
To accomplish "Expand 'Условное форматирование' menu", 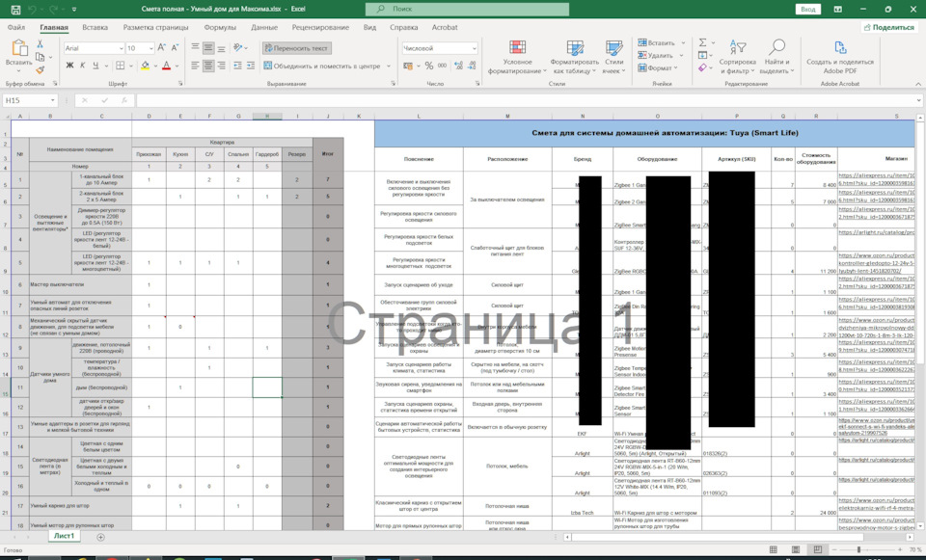I will [x=517, y=57].
